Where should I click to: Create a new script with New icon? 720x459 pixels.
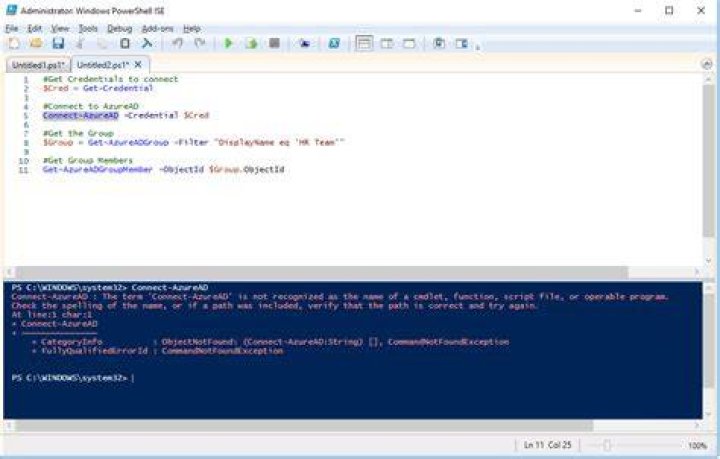(x=14, y=44)
